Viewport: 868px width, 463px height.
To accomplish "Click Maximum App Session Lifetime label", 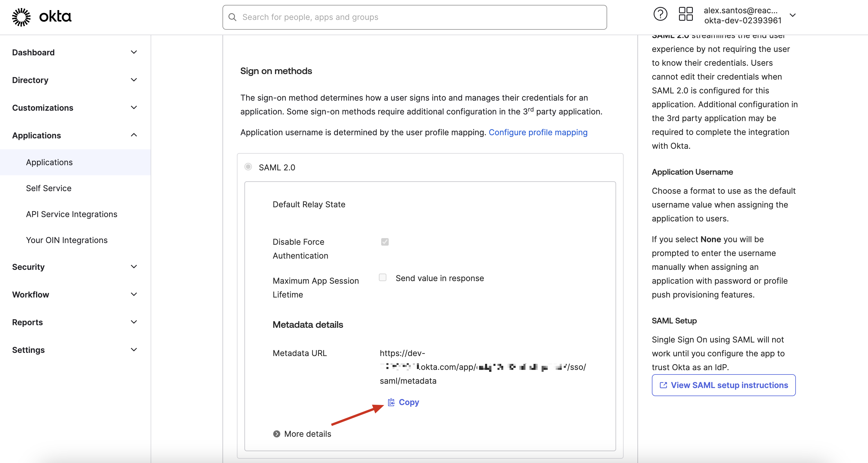I will point(316,287).
